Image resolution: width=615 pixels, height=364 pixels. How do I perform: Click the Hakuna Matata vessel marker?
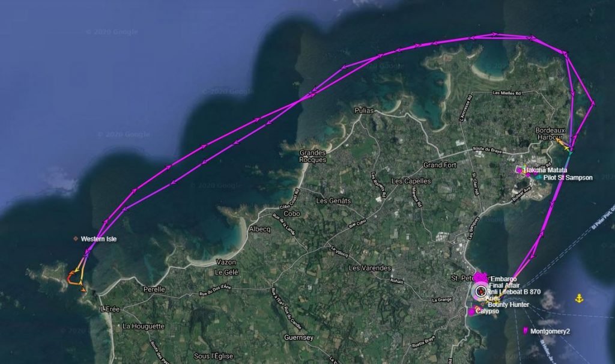520,170
